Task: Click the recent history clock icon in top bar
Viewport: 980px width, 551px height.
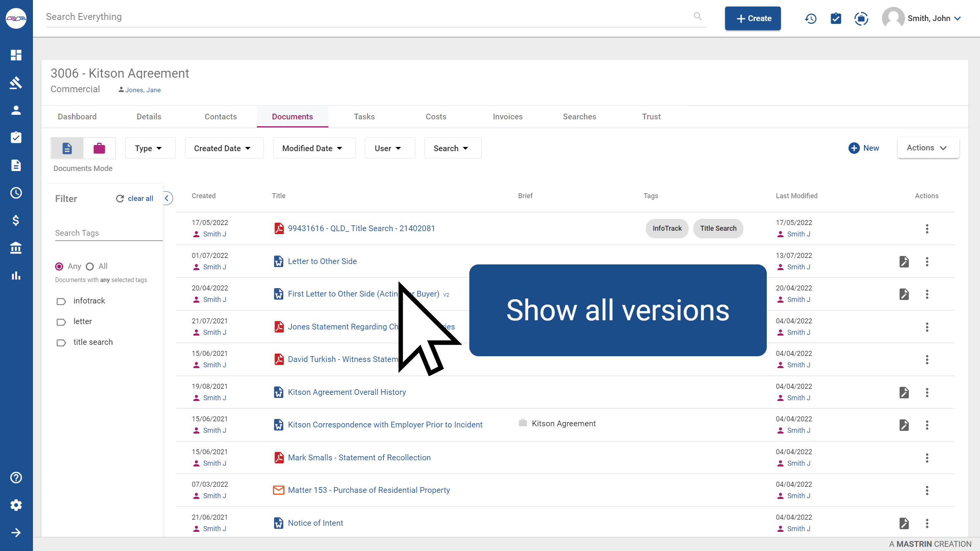Action: 810,18
